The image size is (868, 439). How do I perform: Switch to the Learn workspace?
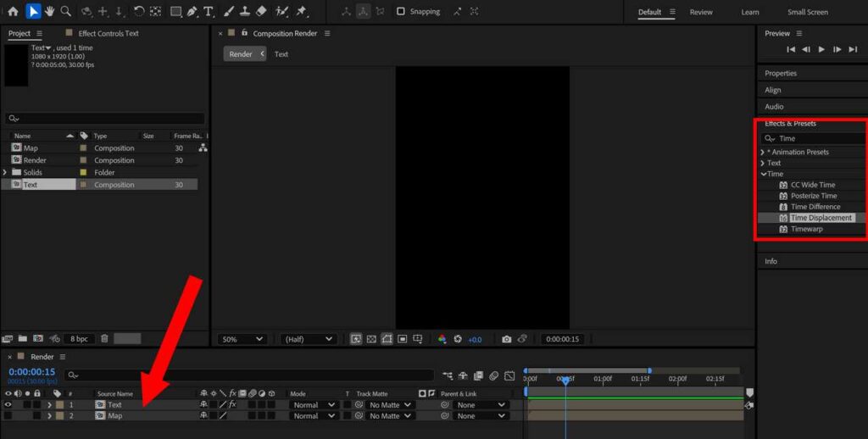pos(750,12)
